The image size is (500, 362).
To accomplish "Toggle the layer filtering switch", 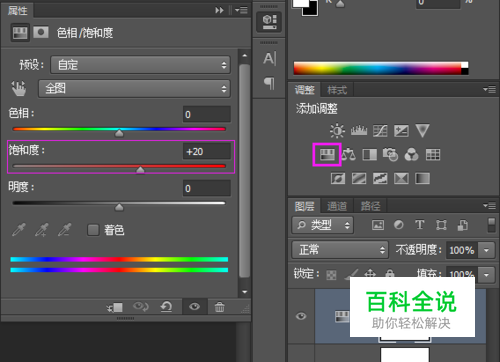I will 491,225.
